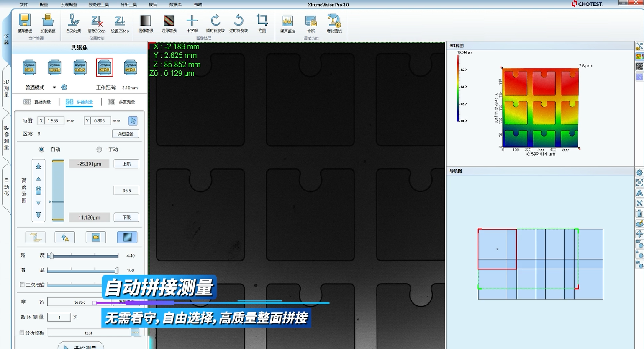Open the 帮助 menu

click(x=198, y=5)
